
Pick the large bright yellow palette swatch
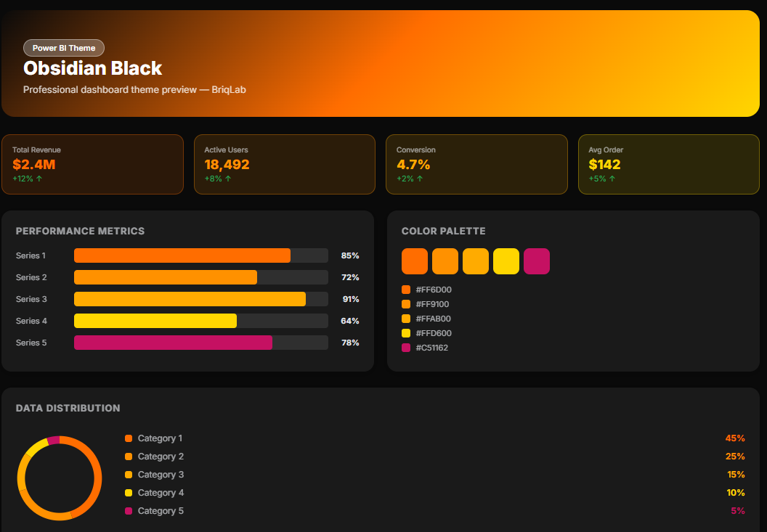tap(506, 261)
